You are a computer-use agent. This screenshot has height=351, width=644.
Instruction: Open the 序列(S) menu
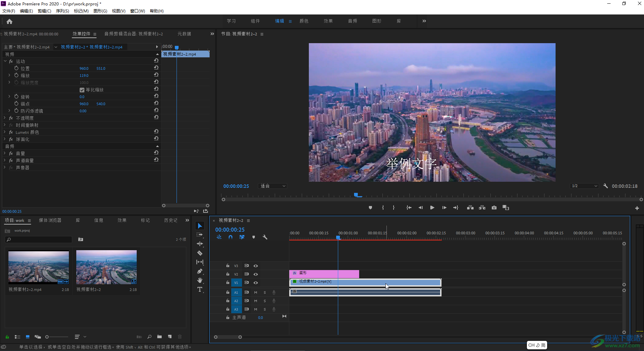point(62,11)
